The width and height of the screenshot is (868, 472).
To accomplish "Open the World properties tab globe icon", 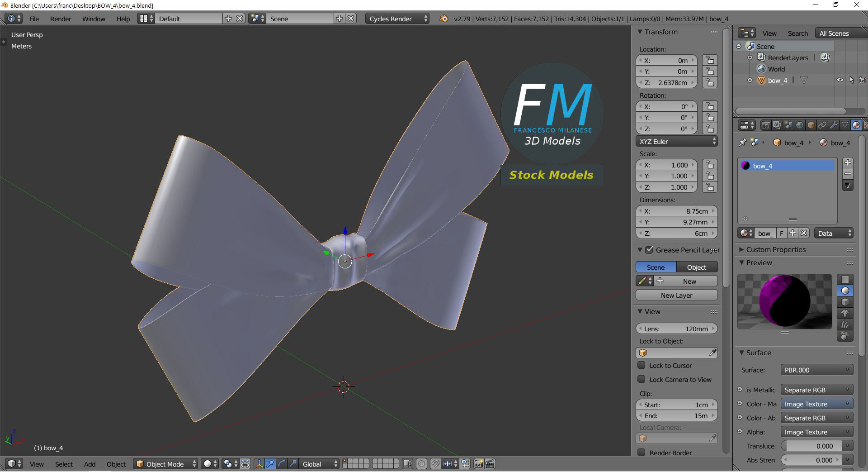I will [x=800, y=125].
